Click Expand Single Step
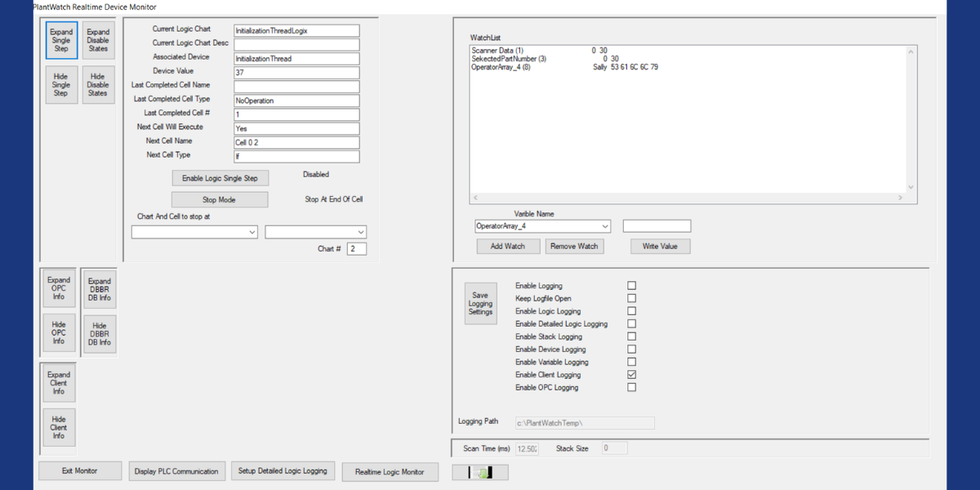 [60, 39]
